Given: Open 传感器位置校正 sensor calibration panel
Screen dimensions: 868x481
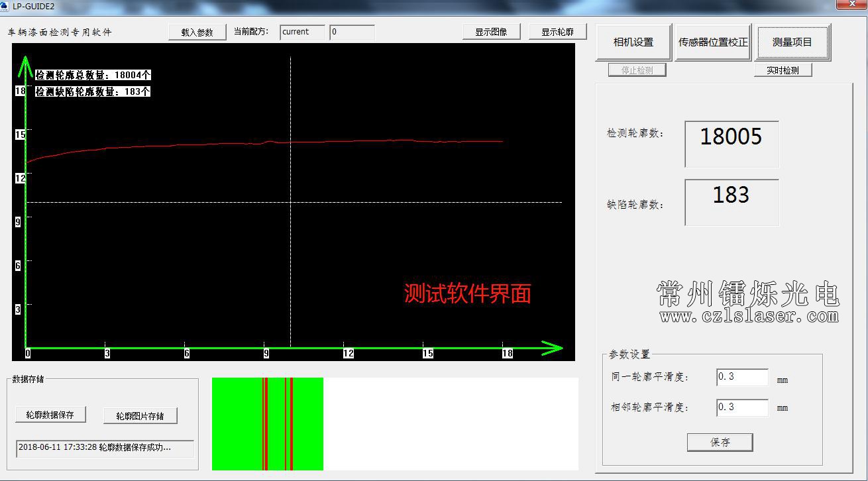Looking at the screenshot, I should point(712,41).
